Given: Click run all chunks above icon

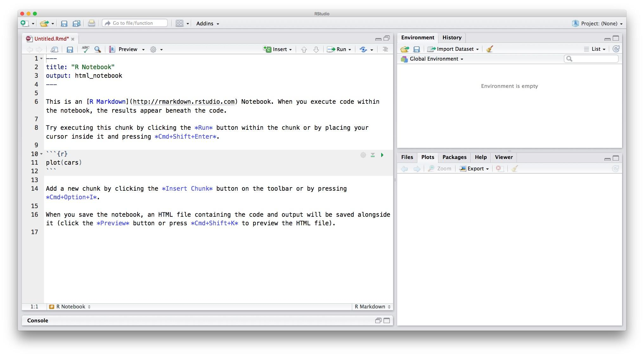Looking at the screenshot, I should pos(373,155).
